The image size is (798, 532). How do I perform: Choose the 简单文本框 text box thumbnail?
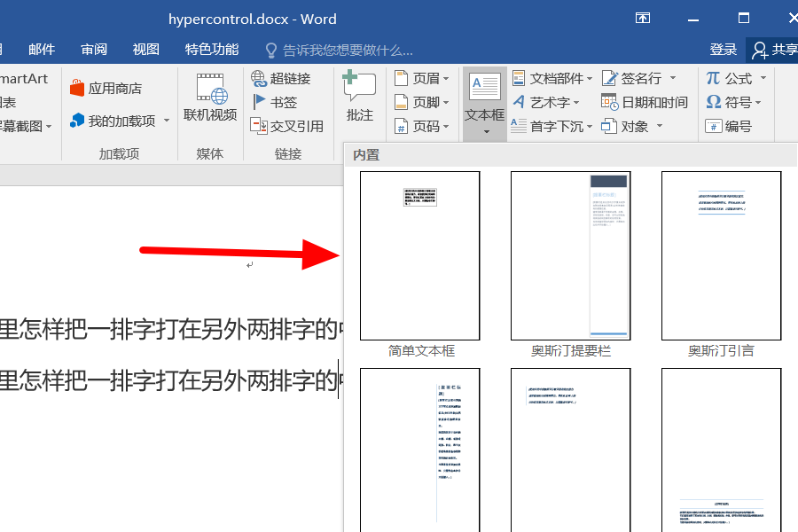pyautogui.click(x=420, y=255)
